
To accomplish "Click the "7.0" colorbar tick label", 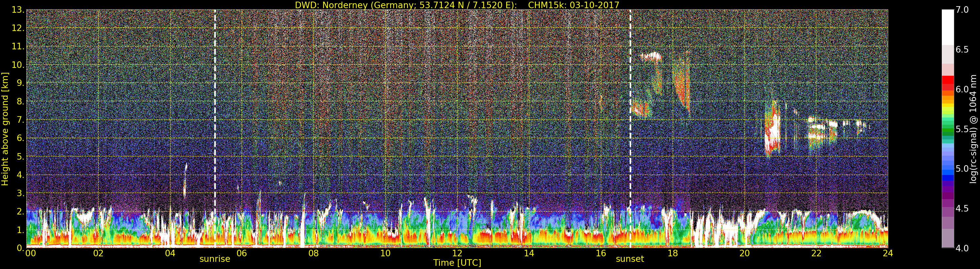I will coord(962,10).
